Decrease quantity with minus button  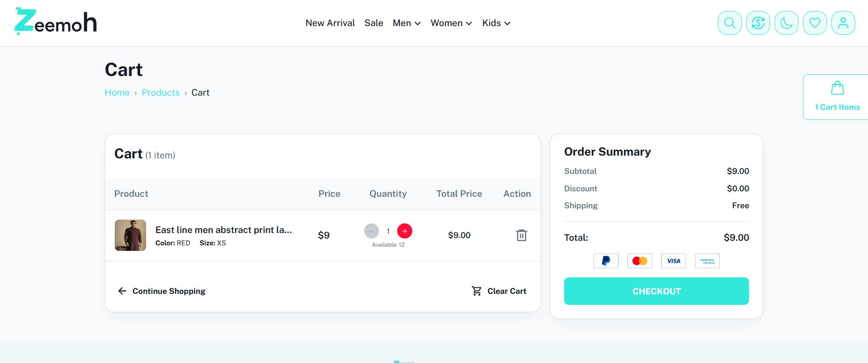coord(372,231)
